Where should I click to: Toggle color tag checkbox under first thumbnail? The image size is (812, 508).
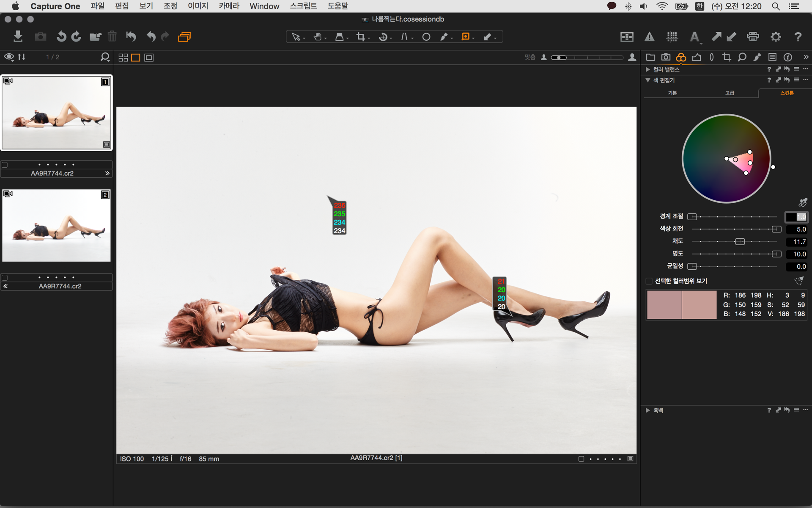[x=5, y=165]
